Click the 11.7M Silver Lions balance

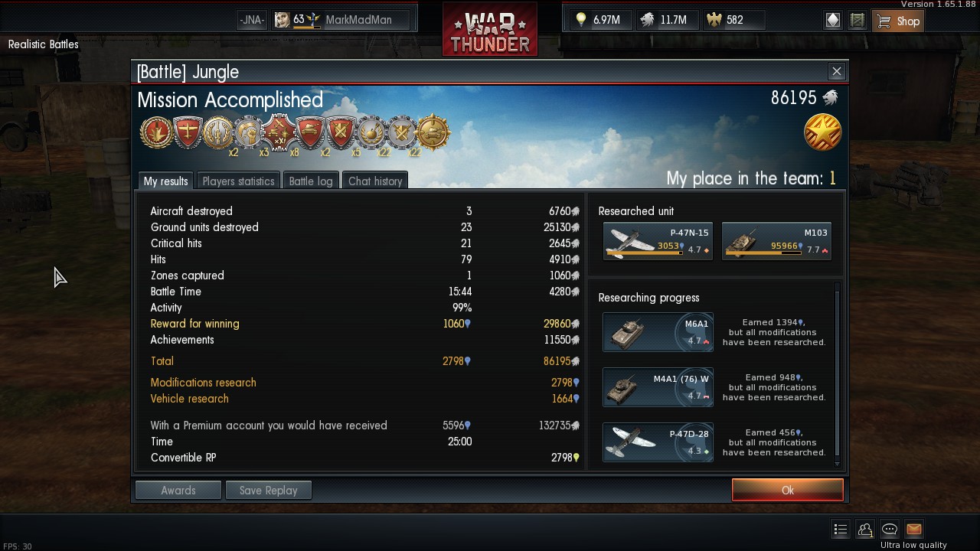point(663,20)
